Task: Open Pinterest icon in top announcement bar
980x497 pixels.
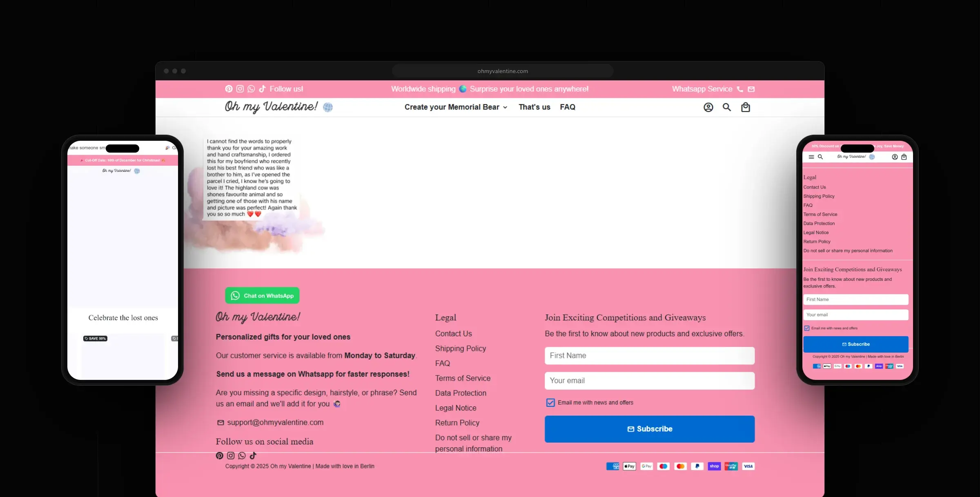Action: click(229, 89)
